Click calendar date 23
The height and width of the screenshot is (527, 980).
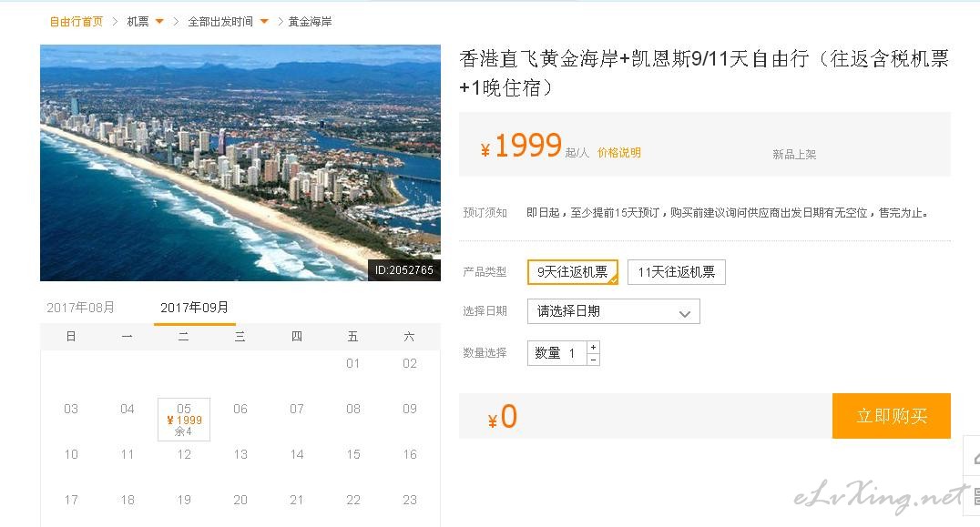pos(409,501)
